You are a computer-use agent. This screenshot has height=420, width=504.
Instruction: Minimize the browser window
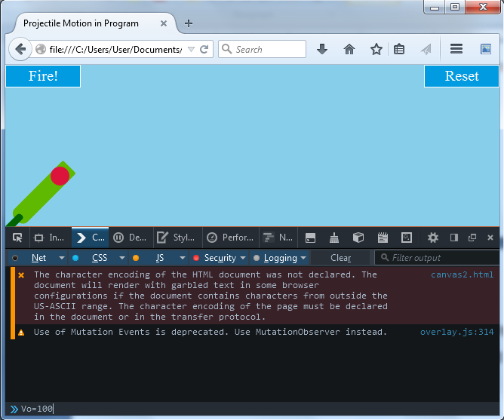(435, 7)
